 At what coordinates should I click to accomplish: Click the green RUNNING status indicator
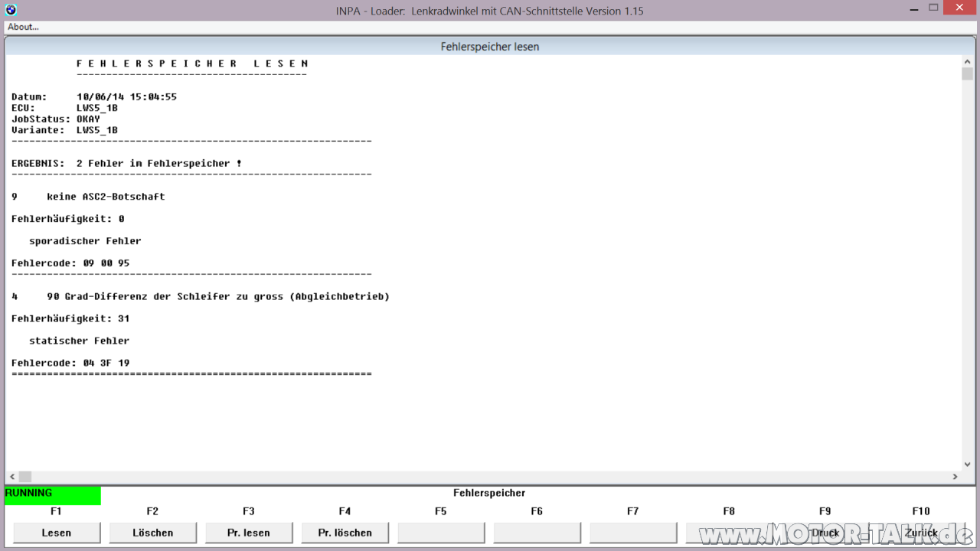(52, 495)
